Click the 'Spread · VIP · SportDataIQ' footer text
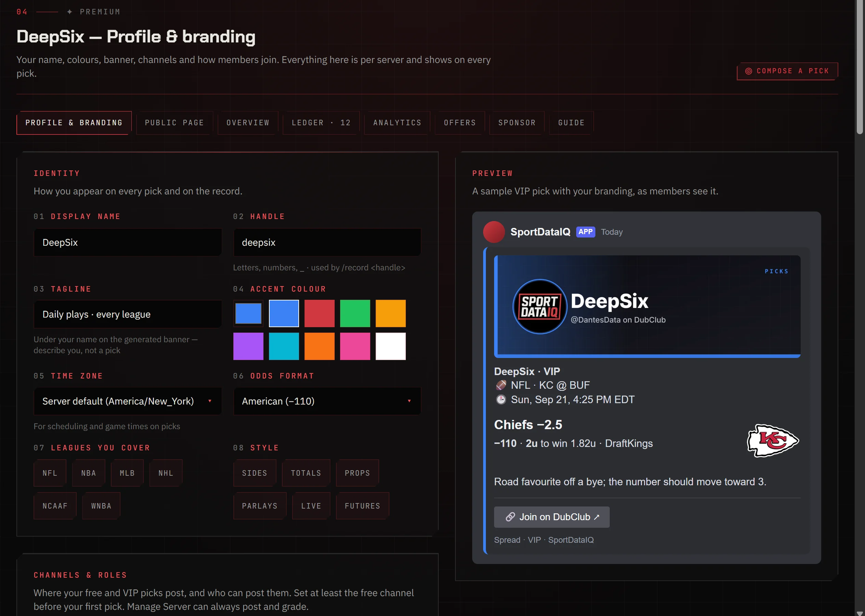The width and height of the screenshot is (865, 616). click(x=544, y=540)
